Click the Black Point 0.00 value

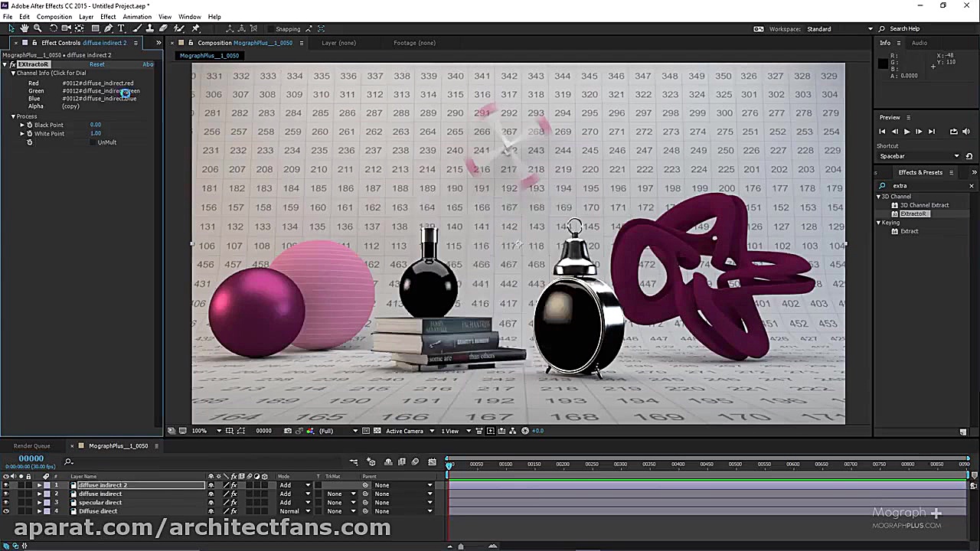click(95, 125)
